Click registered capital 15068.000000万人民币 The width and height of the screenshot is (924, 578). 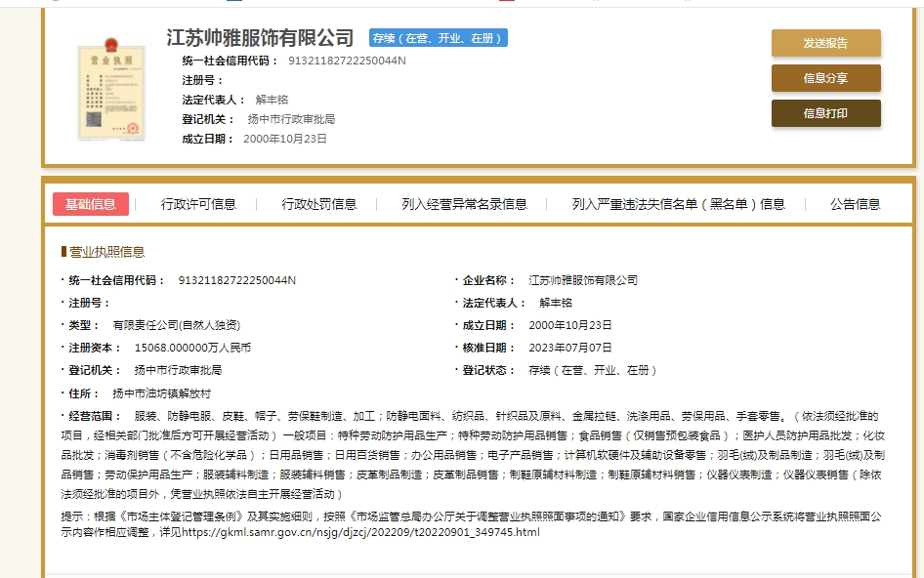pos(192,348)
